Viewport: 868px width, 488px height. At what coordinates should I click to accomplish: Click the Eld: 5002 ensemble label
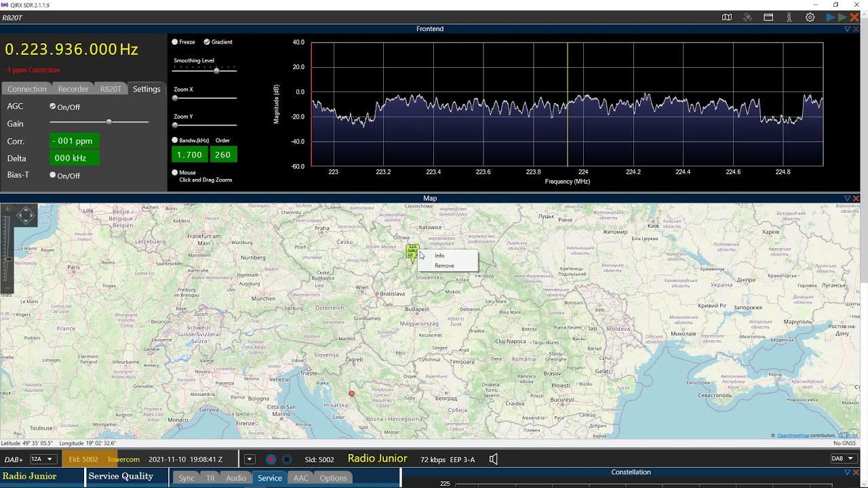point(83,460)
